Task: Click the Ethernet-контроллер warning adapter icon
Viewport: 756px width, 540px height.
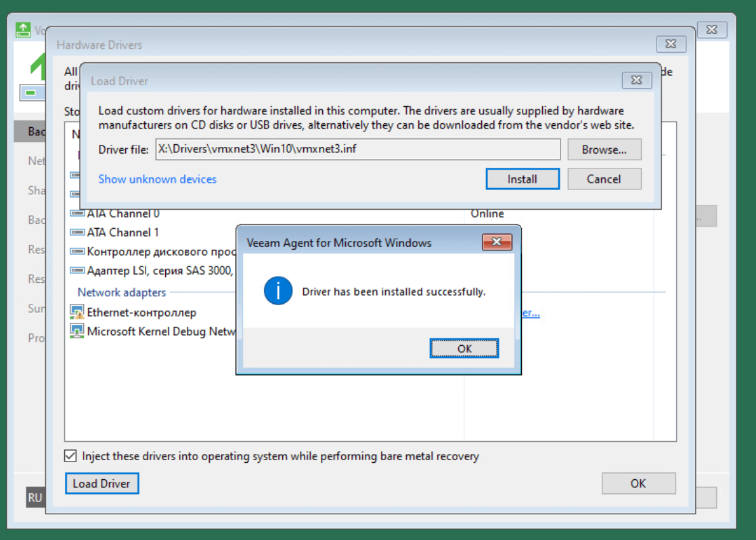Action: 76,313
